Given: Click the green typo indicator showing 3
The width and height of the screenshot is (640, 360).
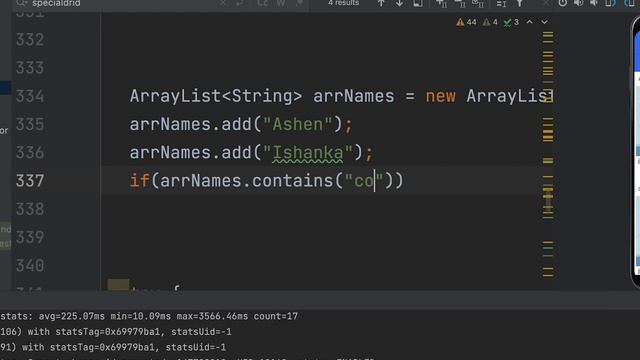Looking at the screenshot, I should pyautogui.click(x=511, y=22).
